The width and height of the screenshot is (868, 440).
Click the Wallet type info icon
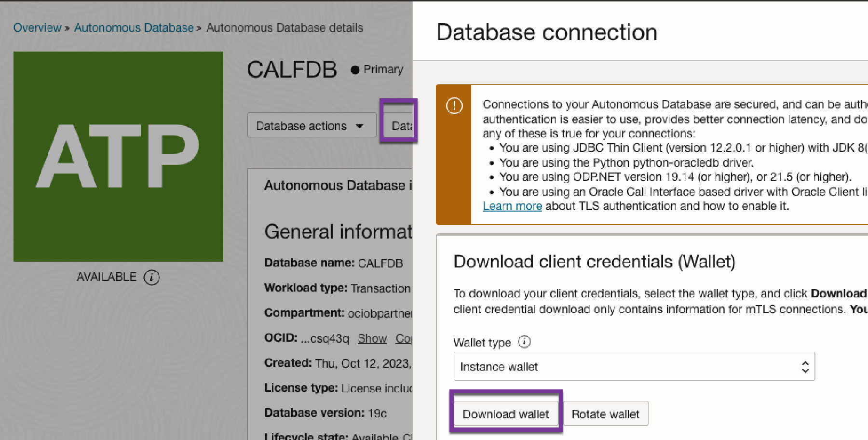pos(525,342)
